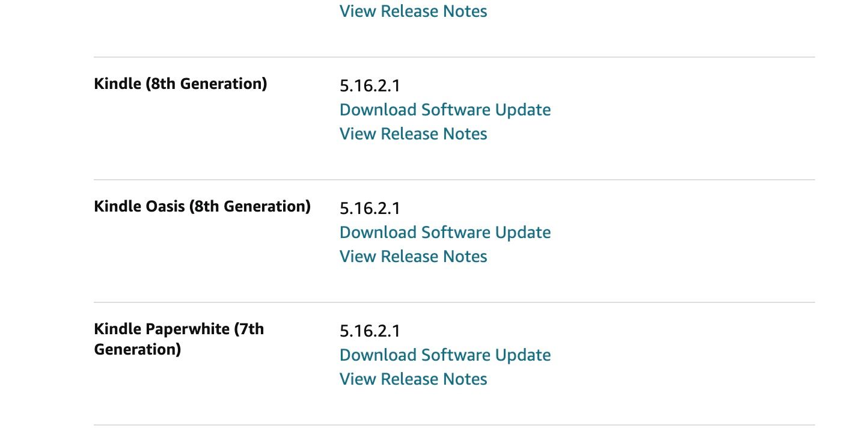Download the Kindle Paperwhite (7th Generation) update
868x434 pixels.
(x=445, y=355)
